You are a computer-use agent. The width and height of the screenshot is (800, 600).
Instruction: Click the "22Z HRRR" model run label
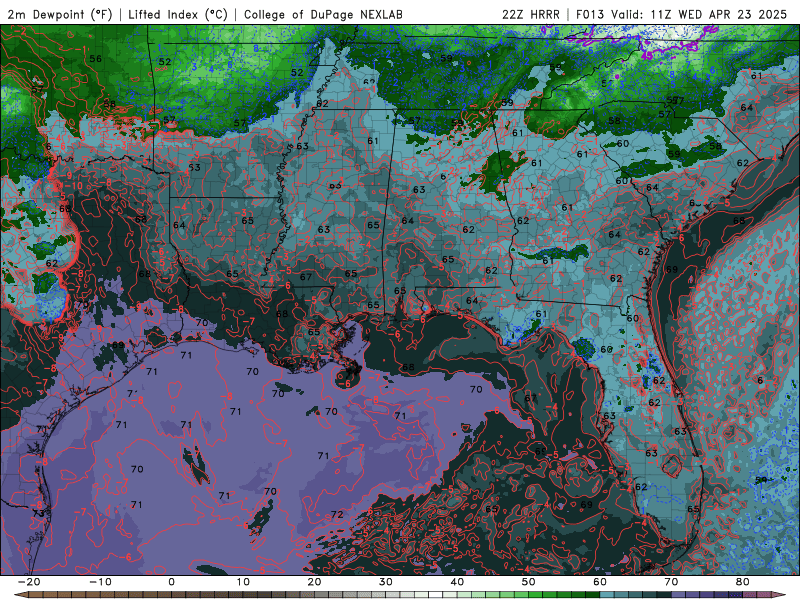pos(531,15)
